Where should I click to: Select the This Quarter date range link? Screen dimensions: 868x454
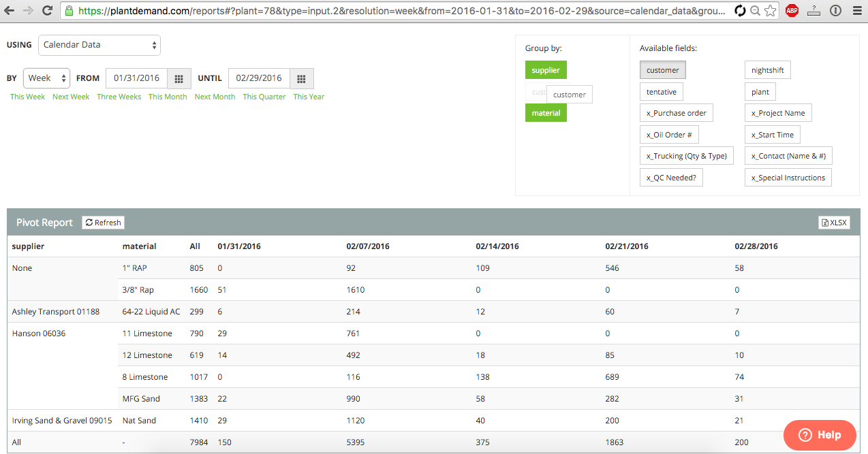[264, 97]
